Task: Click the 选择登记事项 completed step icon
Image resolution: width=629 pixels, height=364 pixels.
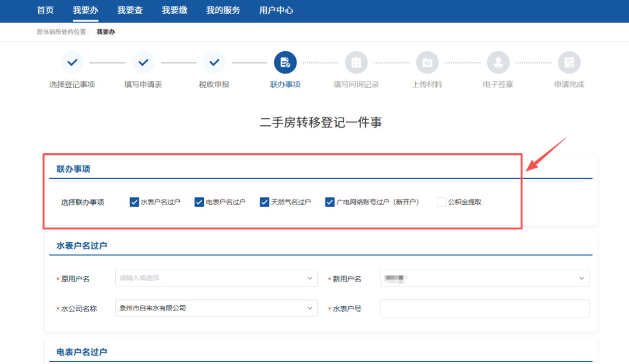Action: pos(72,62)
